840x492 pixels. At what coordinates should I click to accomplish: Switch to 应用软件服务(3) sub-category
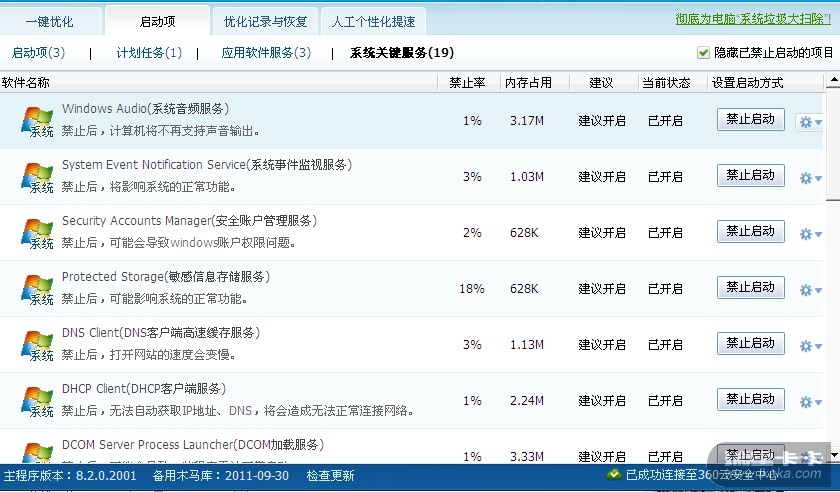coord(266,53)
